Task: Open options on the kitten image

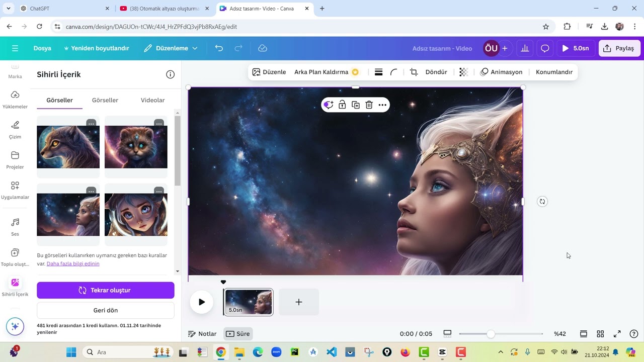Action: [x=159, y=123]
